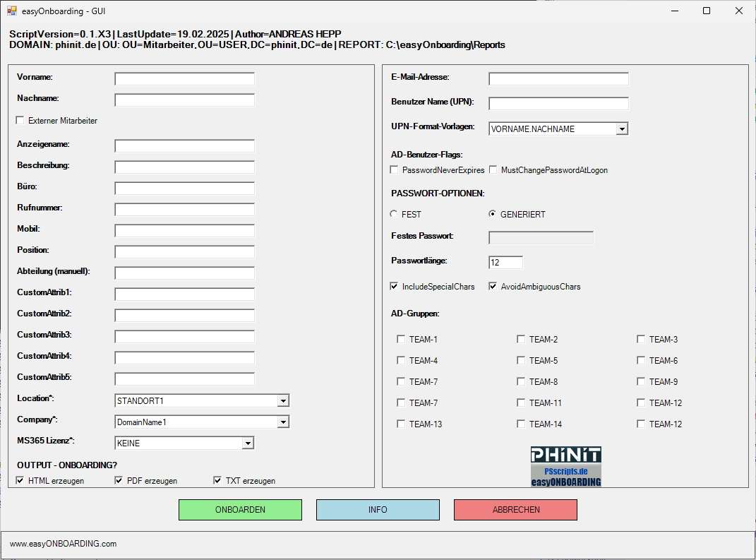
Task: Open the Location dropdown
Action: 283,400
